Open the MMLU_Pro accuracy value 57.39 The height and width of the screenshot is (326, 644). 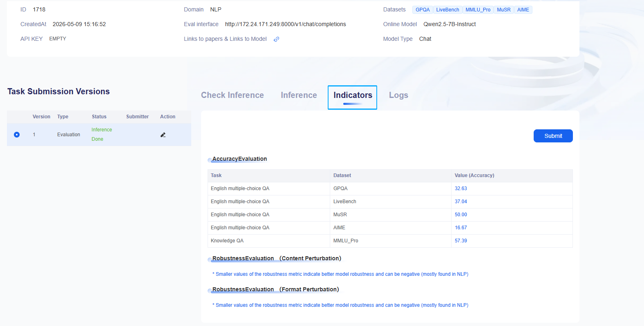click(x=461, y=241)
